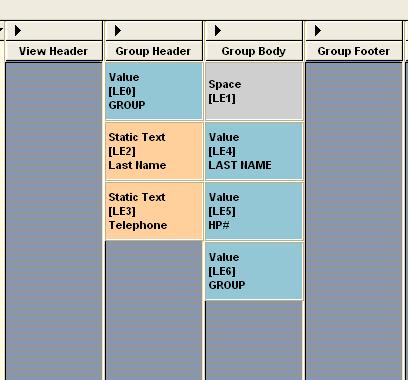This screenshot has width=408, height=380.
Task: Select the Group Body column label
Action: tap(254, 51)
